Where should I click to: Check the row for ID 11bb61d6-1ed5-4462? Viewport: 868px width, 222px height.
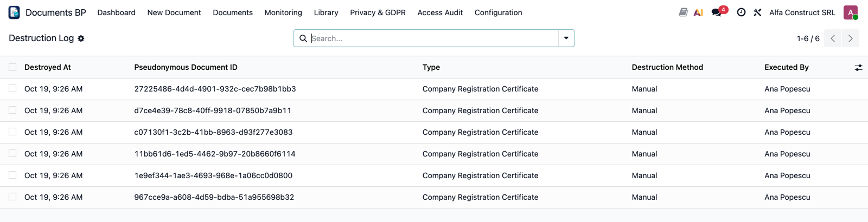pyautogui.click(x=12, y=154)
